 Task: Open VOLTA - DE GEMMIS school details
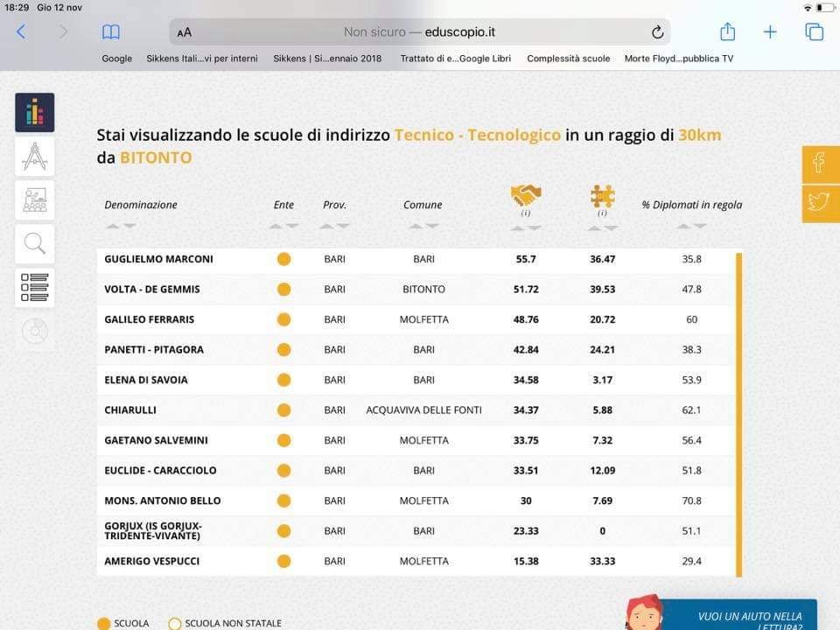pos(152,290)
